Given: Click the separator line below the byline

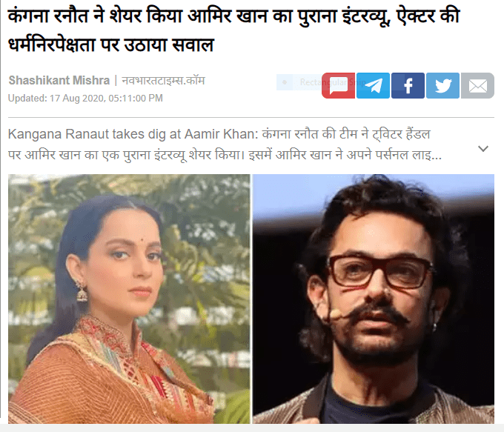Looking at the screenshot, I should pos(251,118).
